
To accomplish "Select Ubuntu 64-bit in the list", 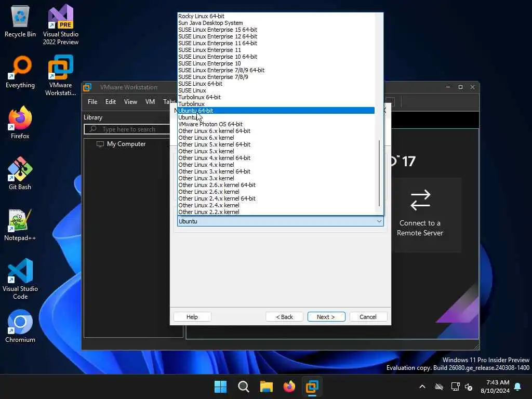I will click(x=276, y=111).
